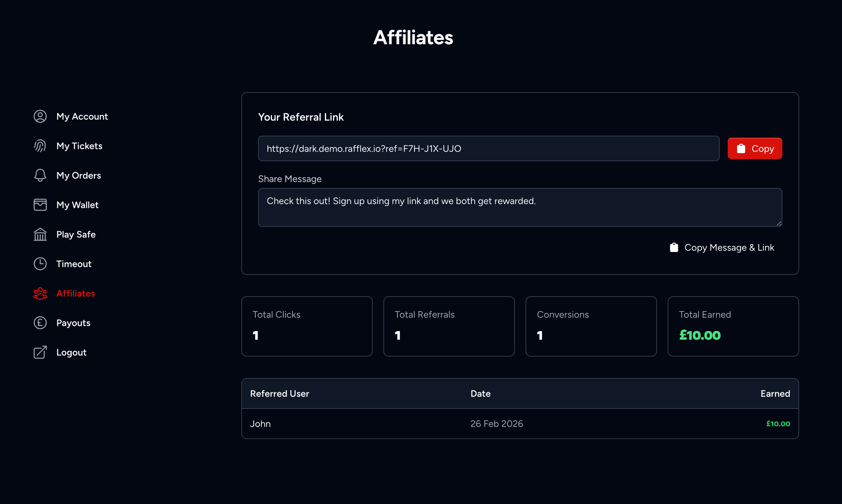The width and height of the screenshot is (842, 504).
Task: Click the Logout external-link icon
Action: 40,353
